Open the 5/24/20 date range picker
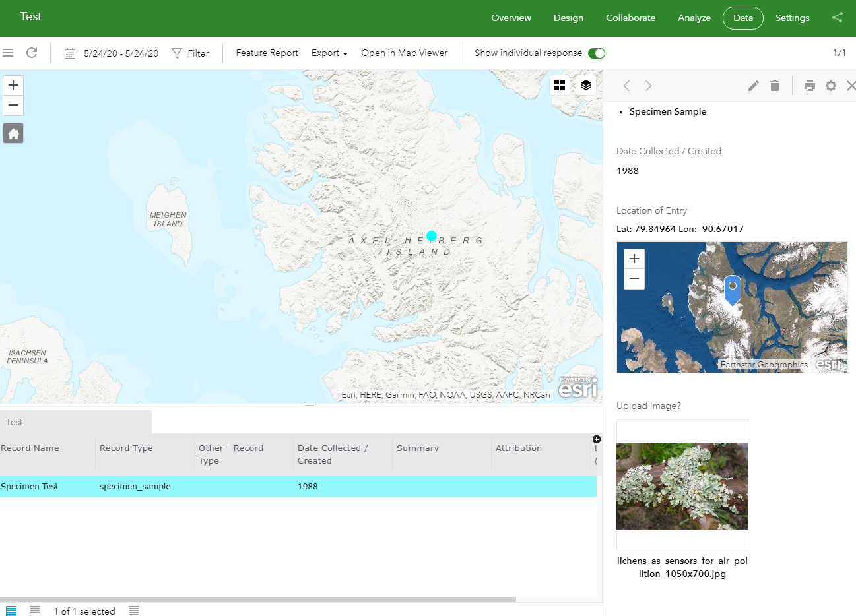 pyautogui.click(x=112, y=53)
